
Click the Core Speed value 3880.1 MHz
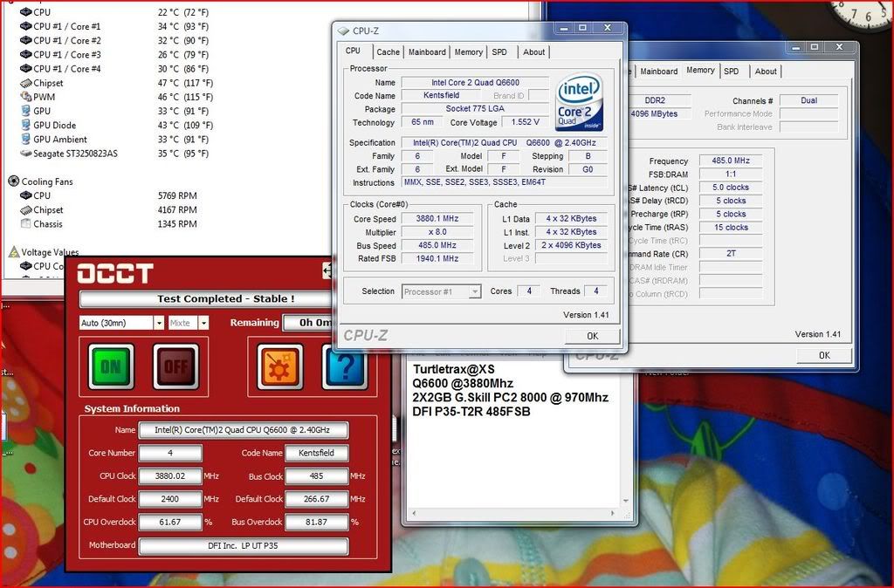coord(437,219)
